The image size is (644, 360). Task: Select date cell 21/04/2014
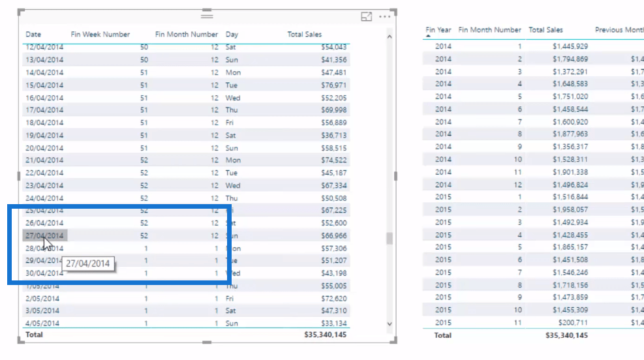point(44,160)
